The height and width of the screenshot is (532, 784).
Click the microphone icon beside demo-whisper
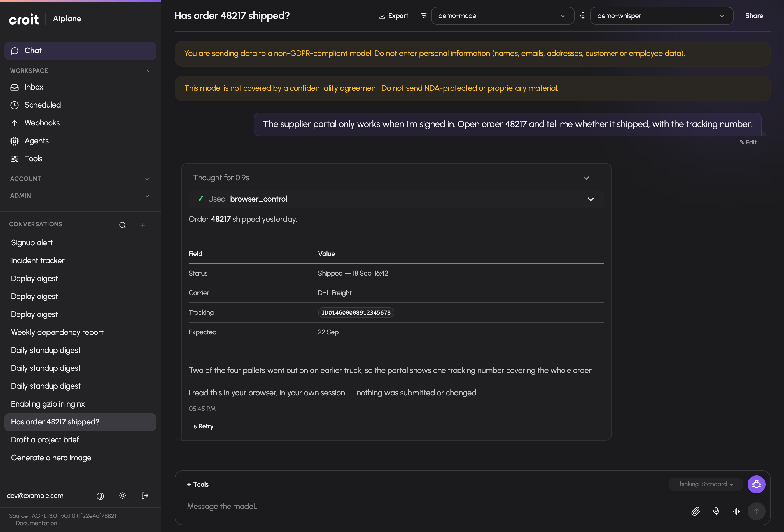coord(583,16)
